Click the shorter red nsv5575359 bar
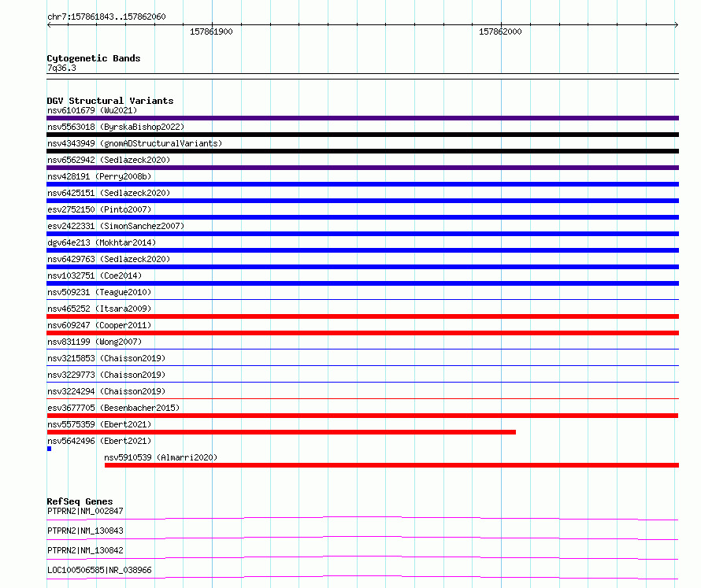Viewport: 701px width, 588px height. point(281,432)
